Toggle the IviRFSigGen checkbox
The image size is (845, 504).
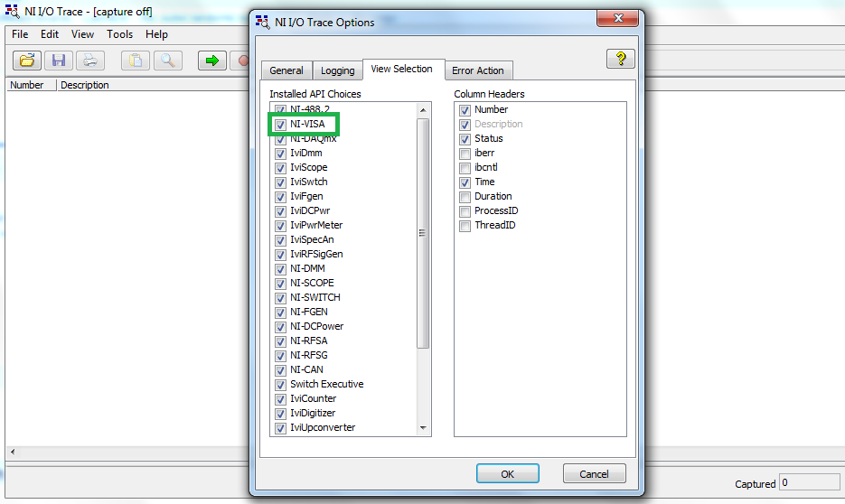pos(280,255)
